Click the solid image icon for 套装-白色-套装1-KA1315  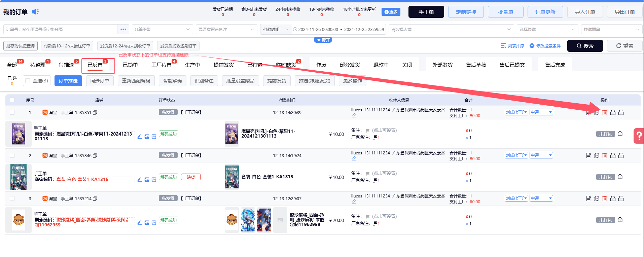pos(147,180)
